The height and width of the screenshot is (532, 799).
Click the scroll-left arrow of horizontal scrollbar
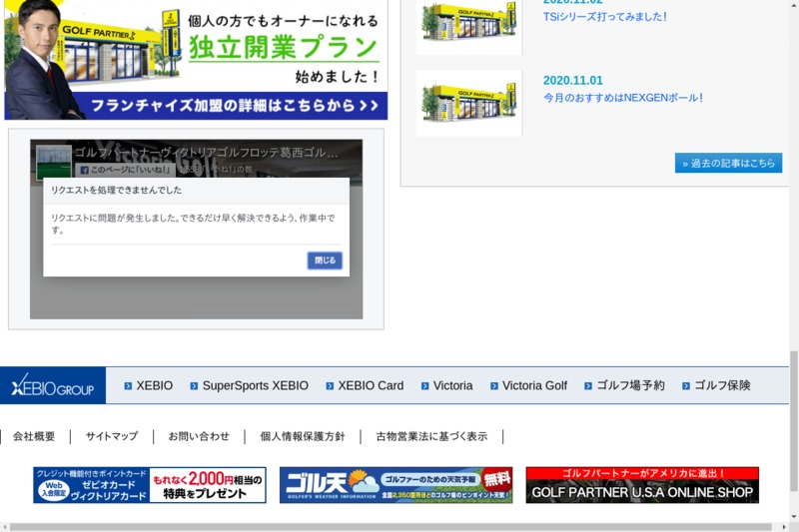click(4, 527)
